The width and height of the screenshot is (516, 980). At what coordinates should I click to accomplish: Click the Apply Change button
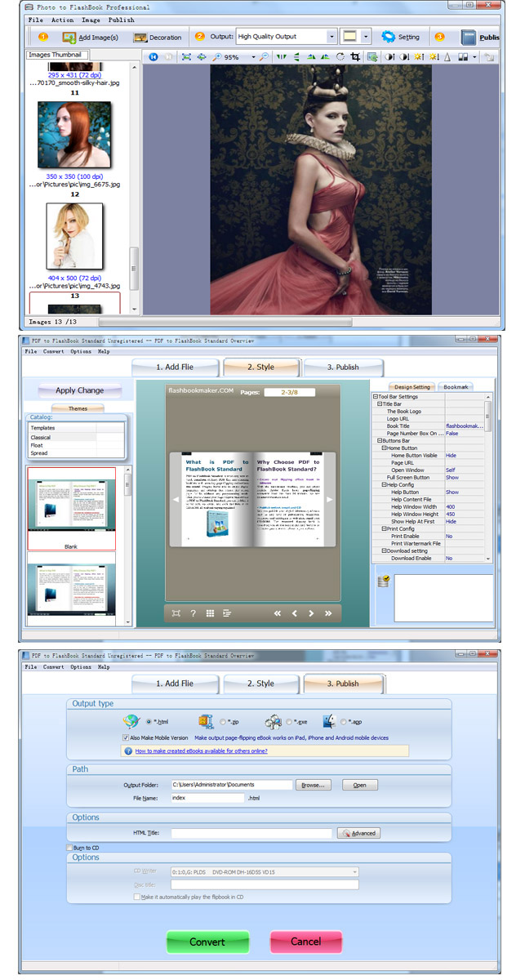[79, 390]
